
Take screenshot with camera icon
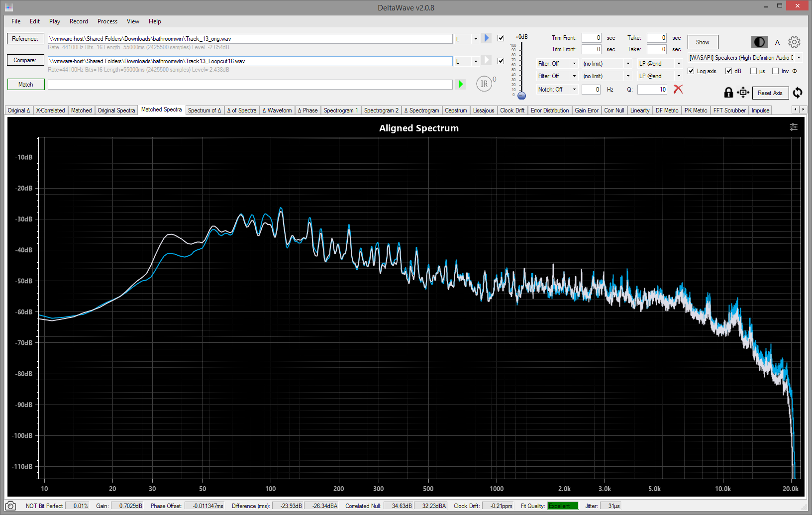coord(10,506)
